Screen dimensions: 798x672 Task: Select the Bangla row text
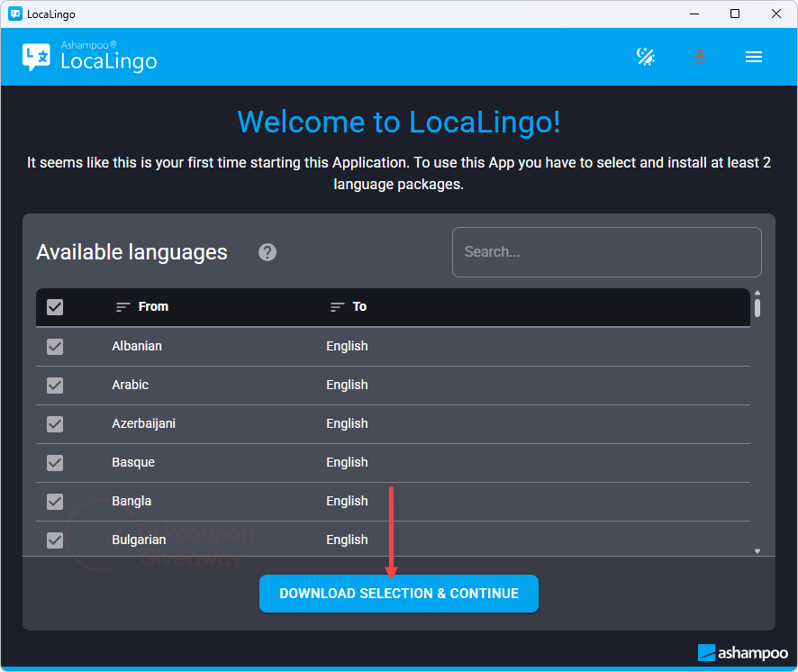click(131, 501)
